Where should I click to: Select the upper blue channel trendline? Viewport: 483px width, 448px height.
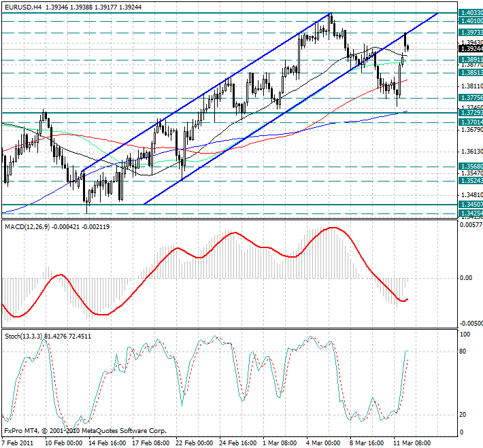coord(205,92)
